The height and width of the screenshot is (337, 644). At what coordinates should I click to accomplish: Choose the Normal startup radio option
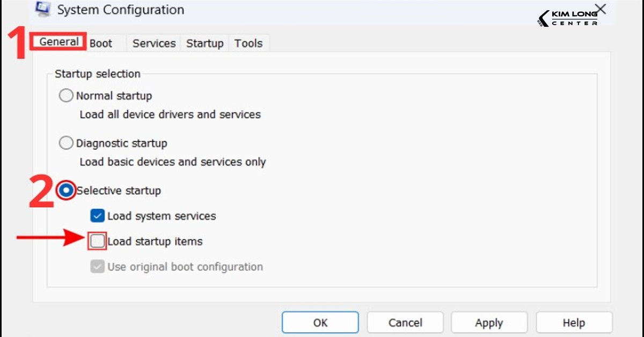pyautogui.click(x=66, y=96)
